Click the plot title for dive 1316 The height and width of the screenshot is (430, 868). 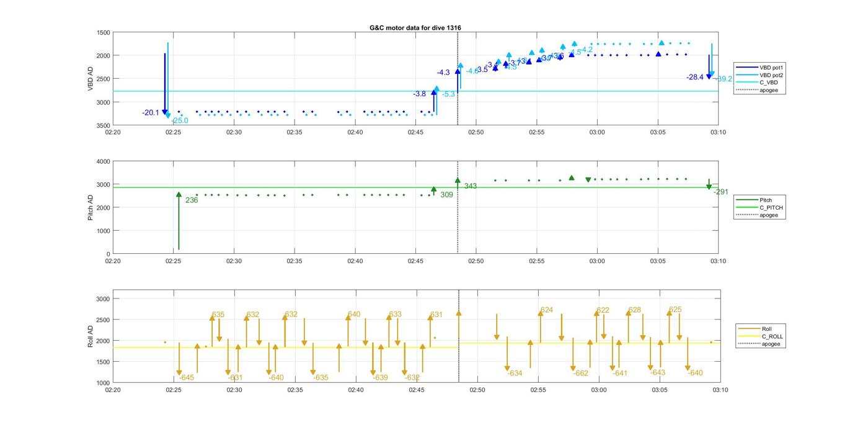[415, 28]
